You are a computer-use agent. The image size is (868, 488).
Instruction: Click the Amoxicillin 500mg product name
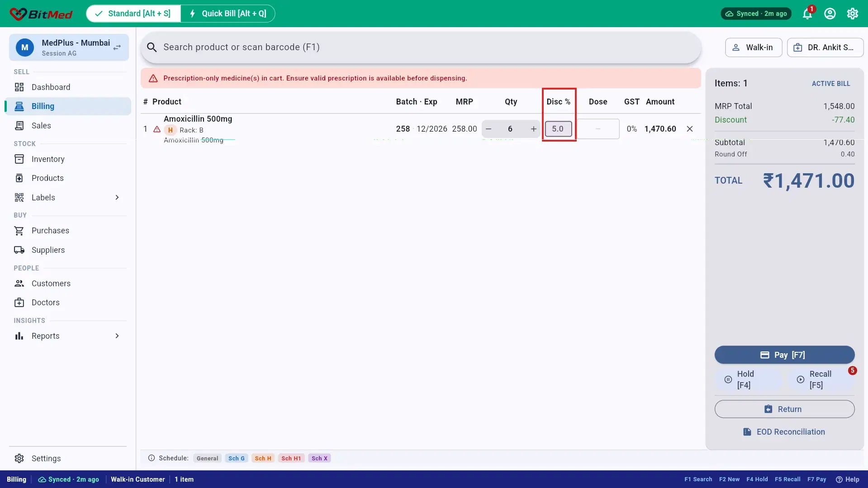pyautogui.click(x=198, y=119)
